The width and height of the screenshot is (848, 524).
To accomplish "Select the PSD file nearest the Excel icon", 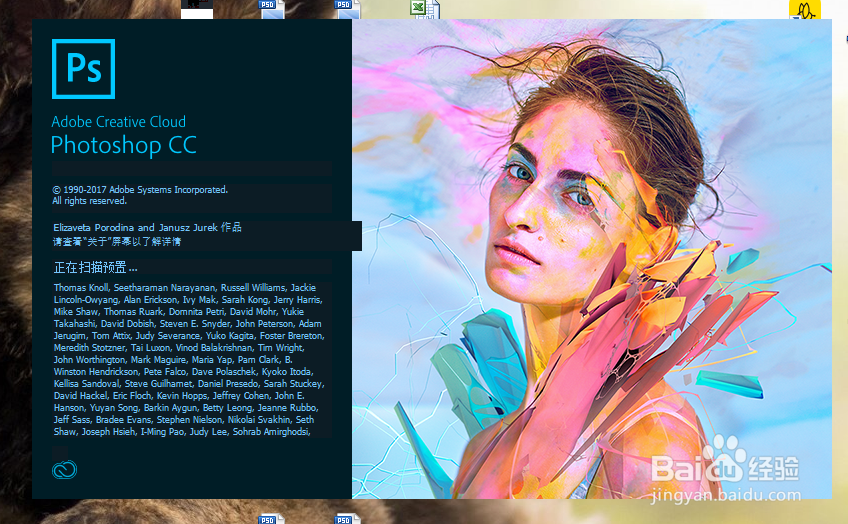I will [347, 9].
